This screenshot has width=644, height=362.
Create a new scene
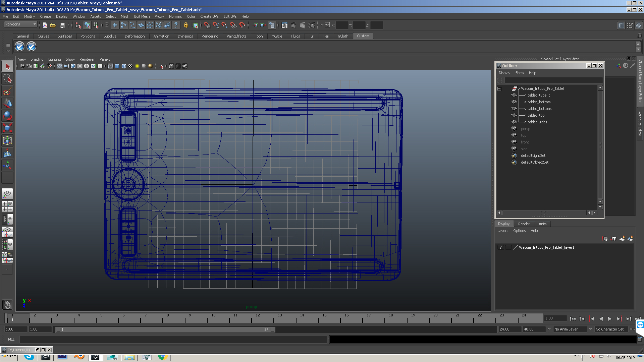(45, 25)
